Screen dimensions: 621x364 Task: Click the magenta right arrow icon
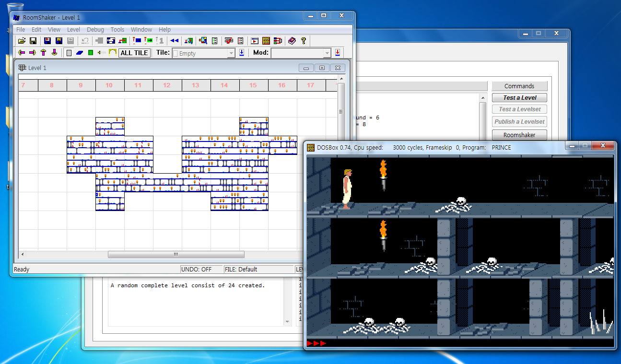(33, 53)
